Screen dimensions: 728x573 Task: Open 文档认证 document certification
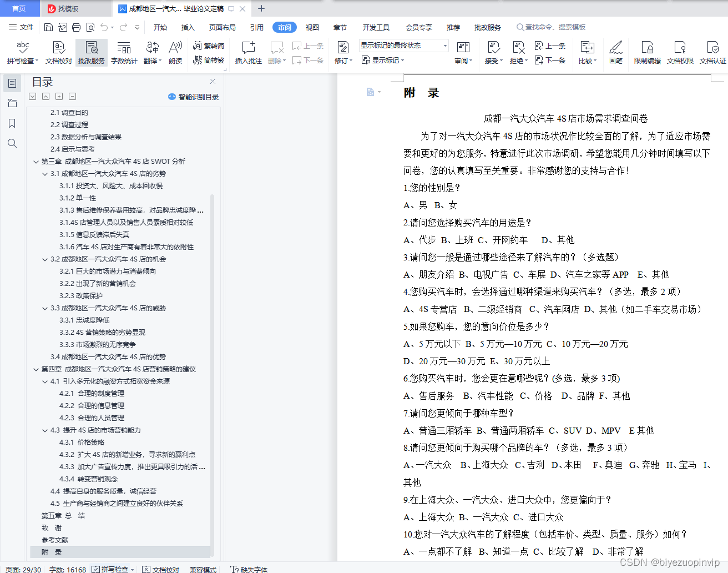[x=713, y=53]
